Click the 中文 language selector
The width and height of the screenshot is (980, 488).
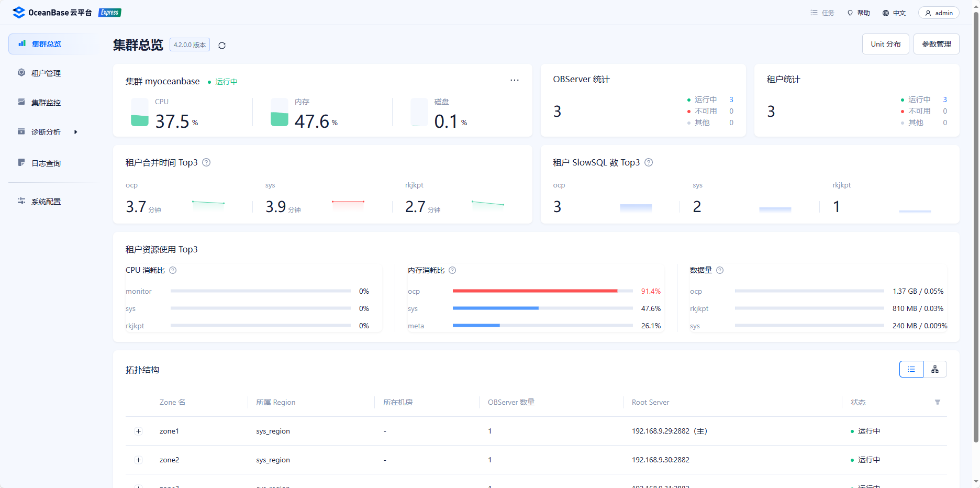[894, 13]
